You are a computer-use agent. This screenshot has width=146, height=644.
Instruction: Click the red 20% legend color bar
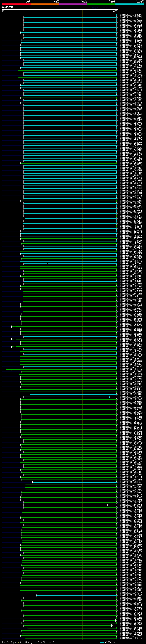click(16, 4)
